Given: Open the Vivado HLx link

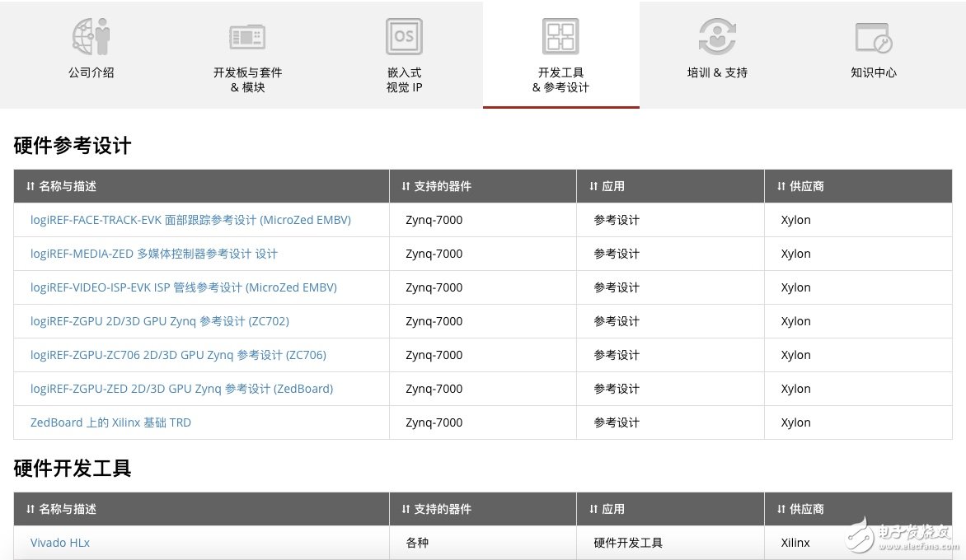Looking at the screenshot, I should point(60,543).
